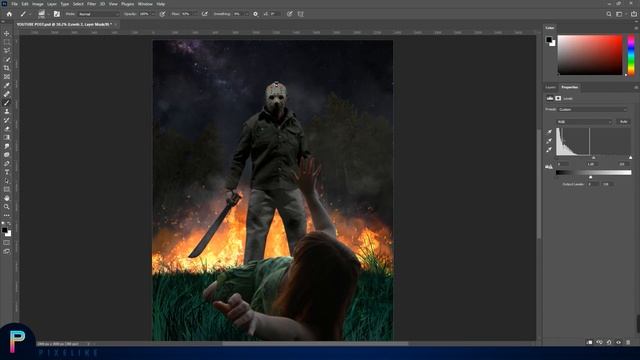Screen dimensions: 640x360
Task: Open the Color panel flyout menu
Action: click(x=636, y=28)
